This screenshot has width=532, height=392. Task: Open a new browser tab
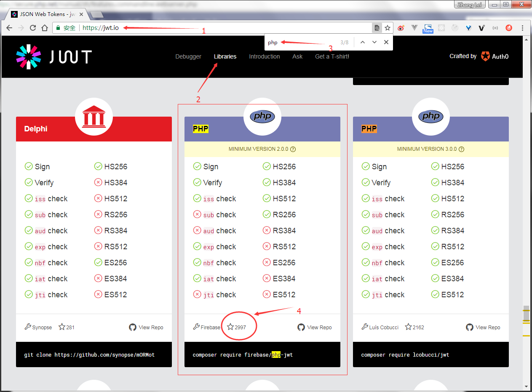click(97, 15)
